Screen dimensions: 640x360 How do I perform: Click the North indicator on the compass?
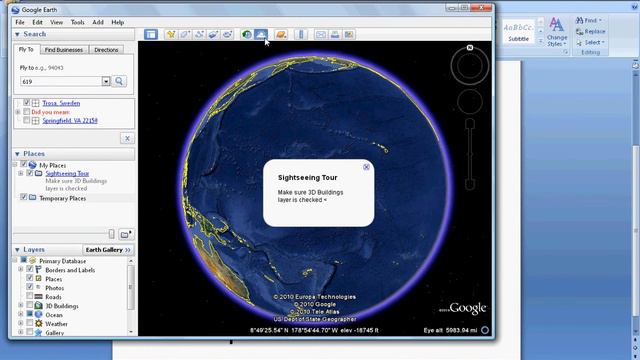coord(470,48)
